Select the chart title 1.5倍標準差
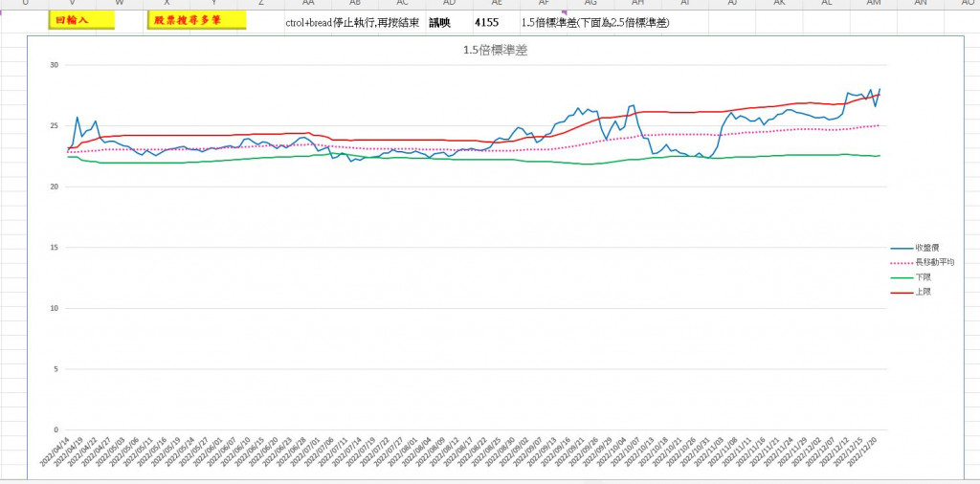Viewport: 980px width, 484px height. [x=495, y=52]
